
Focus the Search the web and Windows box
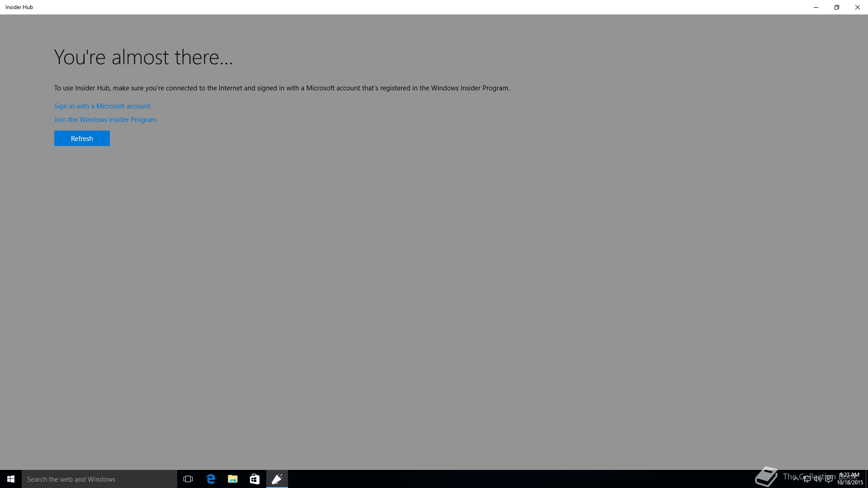(99, 479)
